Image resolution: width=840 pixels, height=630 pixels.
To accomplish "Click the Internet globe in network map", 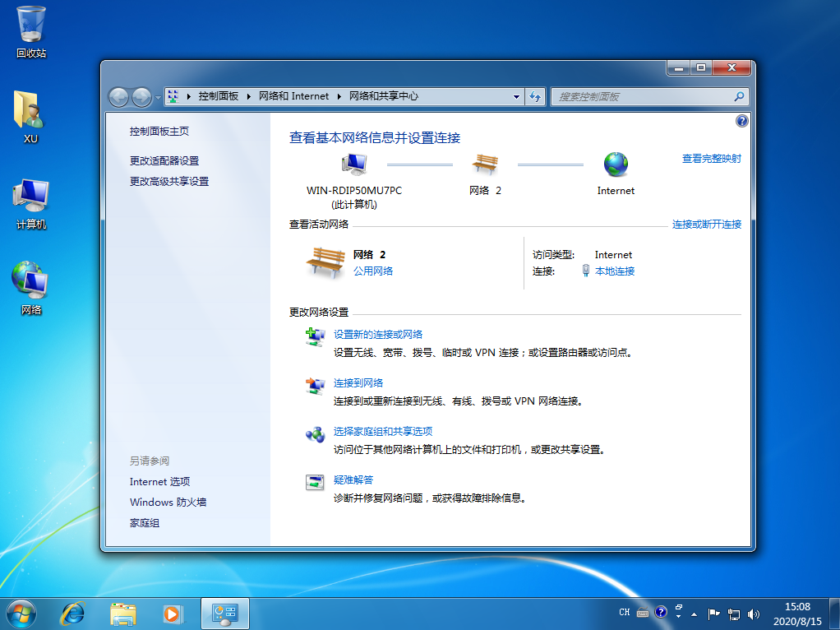I will click(615, 163).
